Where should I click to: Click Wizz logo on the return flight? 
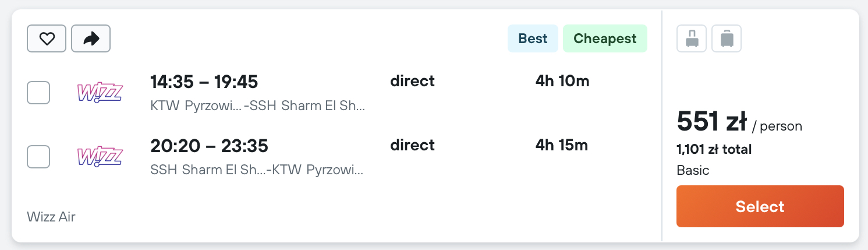tap(100, 157)
